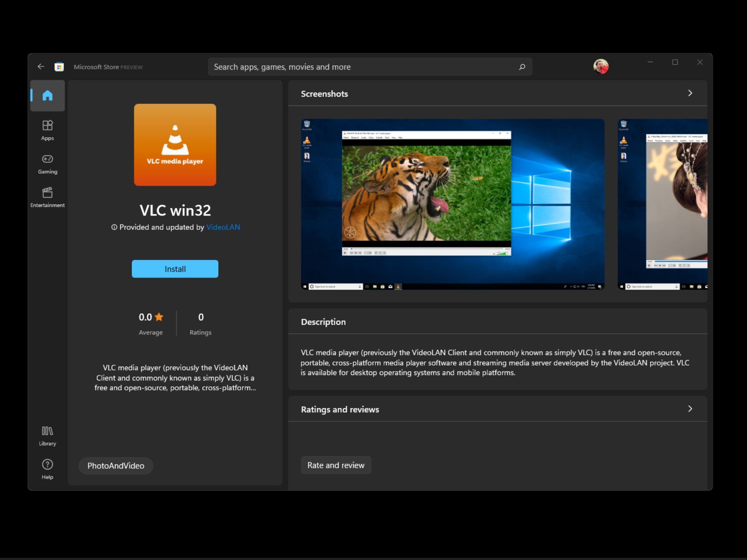The height and width of the screenshot is (560, 747).
Task: Install VLC win32
Action: 175,269
